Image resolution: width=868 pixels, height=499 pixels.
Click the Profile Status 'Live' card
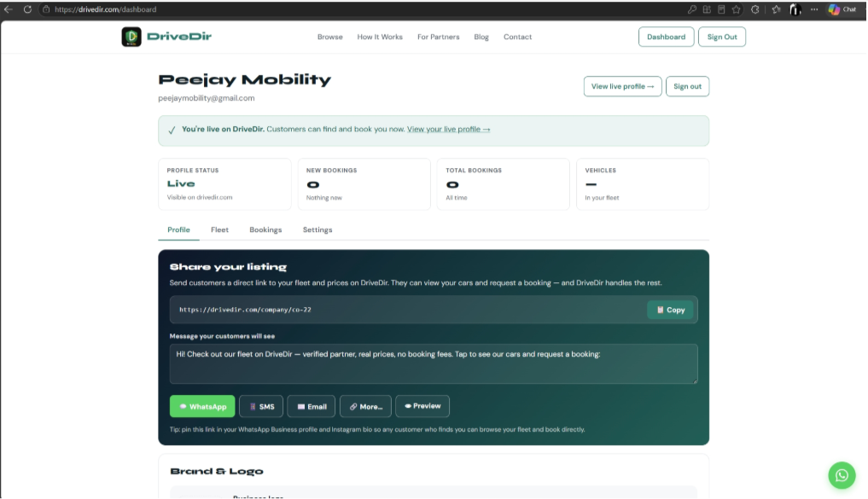click(224, 184)
